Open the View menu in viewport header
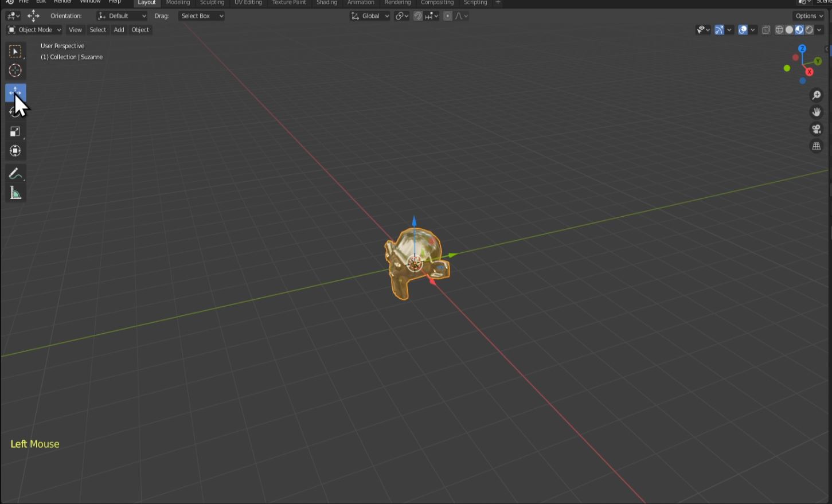The width and height of the screenshot is (832, 504). pos(75,30)
